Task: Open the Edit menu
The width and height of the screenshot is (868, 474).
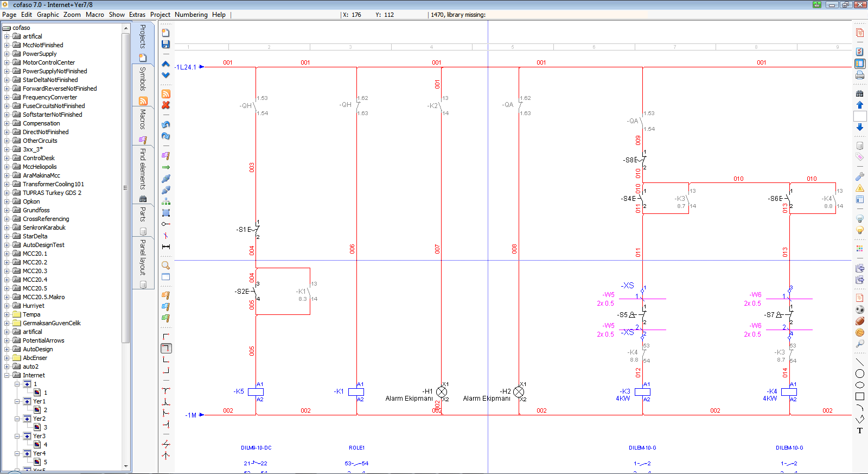Action: click(x=27, y=15)
